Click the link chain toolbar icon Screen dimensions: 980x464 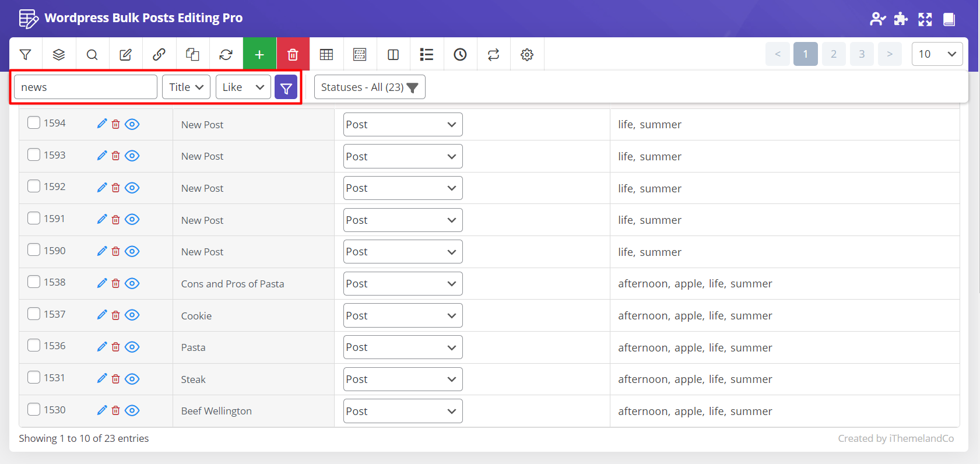(159, 54)
